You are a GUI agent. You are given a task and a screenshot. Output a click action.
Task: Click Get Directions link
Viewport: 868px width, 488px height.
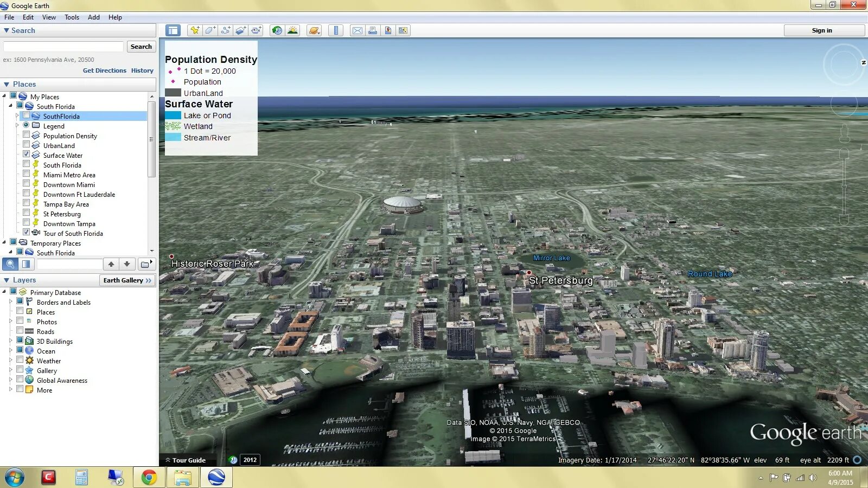(x=104, y=70)
